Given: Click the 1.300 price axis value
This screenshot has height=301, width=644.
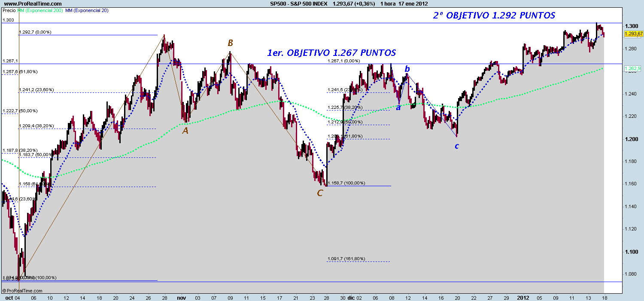Looking at the screenshot, I should (x=631, y=26).
